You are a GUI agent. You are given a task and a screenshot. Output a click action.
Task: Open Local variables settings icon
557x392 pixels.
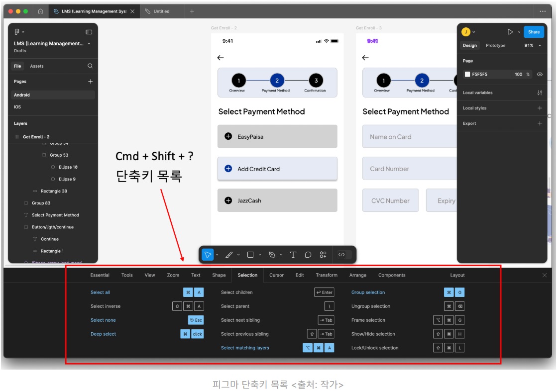[540, 93]
